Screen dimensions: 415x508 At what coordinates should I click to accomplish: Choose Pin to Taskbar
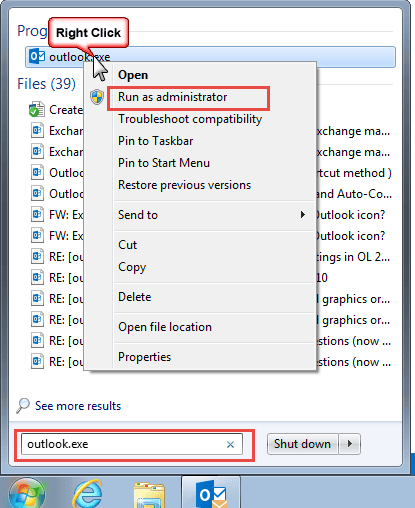(155, 141)
